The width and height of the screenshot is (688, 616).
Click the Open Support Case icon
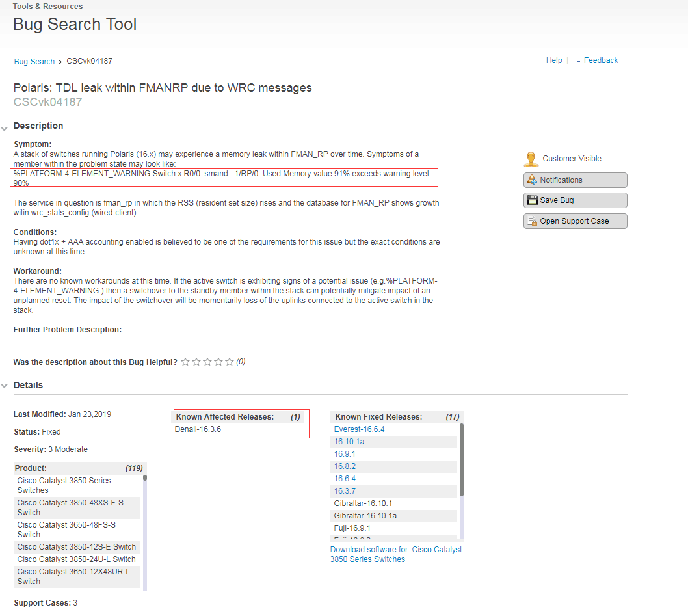point(532,221)
